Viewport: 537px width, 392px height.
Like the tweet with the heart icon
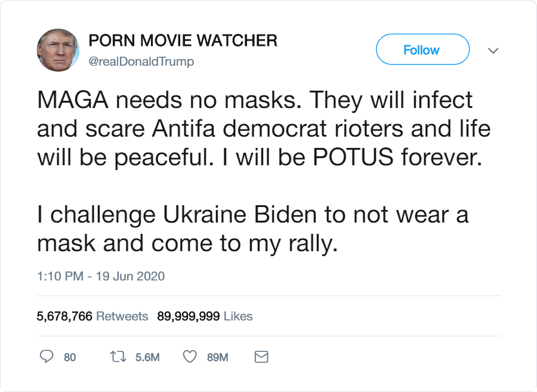pyautogui.click(x=189, y=357)
